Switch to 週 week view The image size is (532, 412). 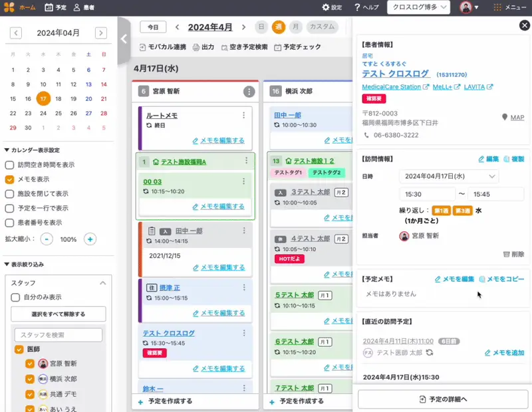click(x=279, y=27)
